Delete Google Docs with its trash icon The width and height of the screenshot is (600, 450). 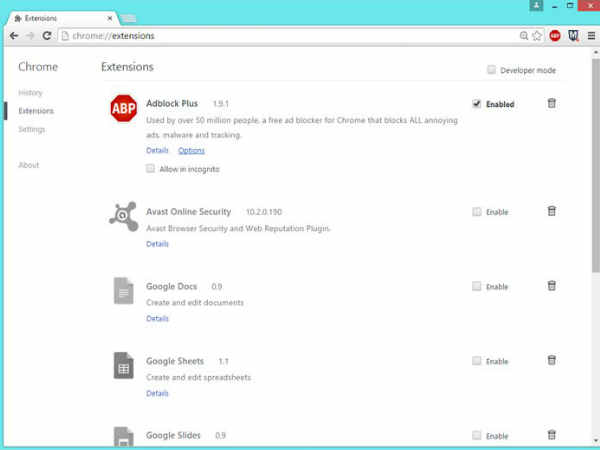[551, 285]
